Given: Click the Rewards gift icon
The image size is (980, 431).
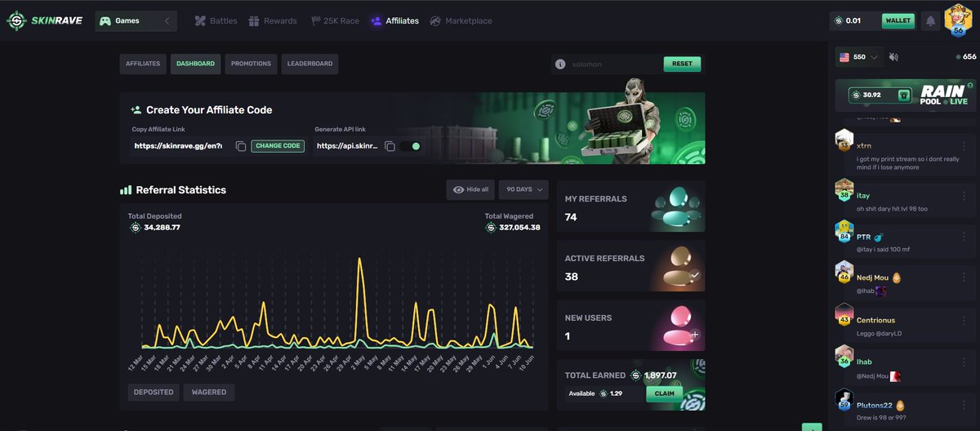Looking at the screenshot, I should coord(254,21).
